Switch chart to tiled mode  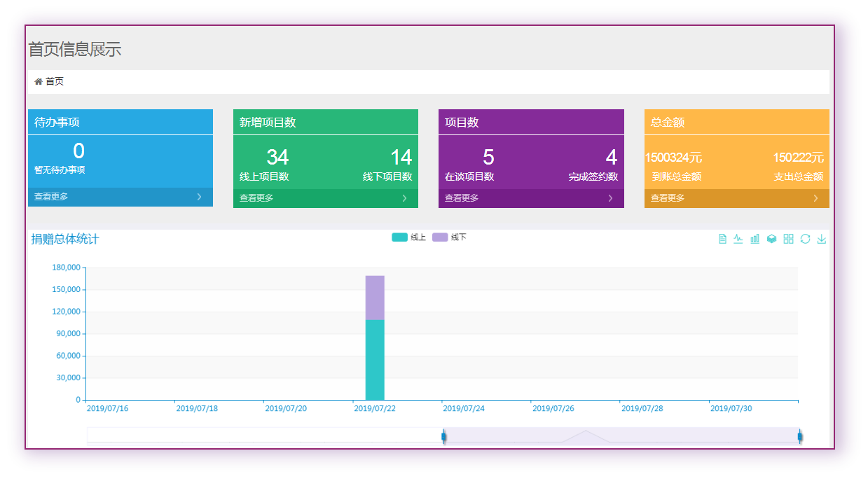[x=788, y=239]
